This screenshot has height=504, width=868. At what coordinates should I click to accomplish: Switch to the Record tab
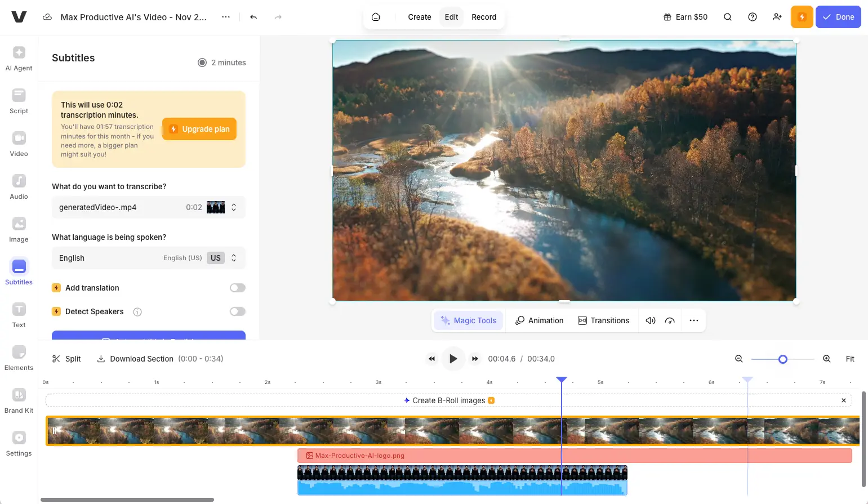(484, 17)
